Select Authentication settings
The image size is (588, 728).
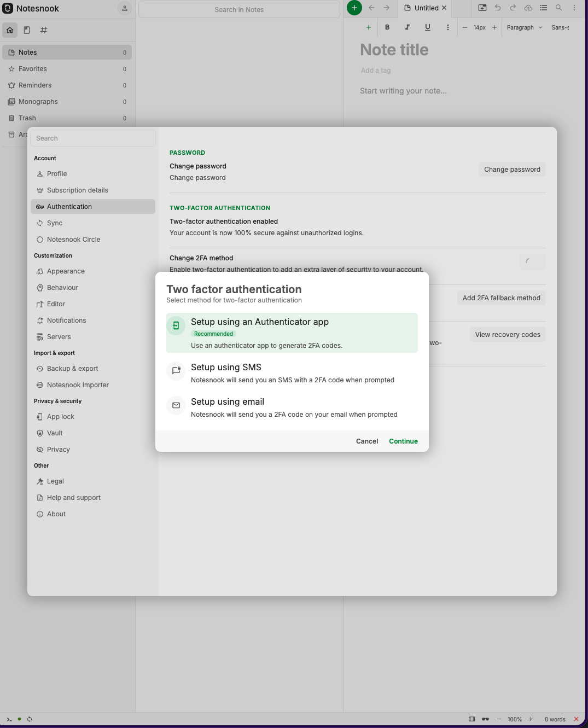(93, 207)
